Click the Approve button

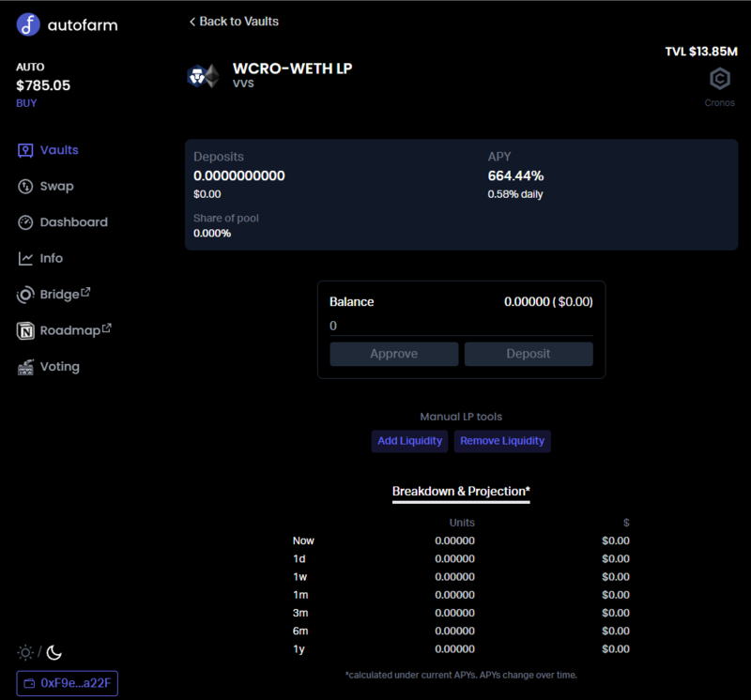click(393, 354)
